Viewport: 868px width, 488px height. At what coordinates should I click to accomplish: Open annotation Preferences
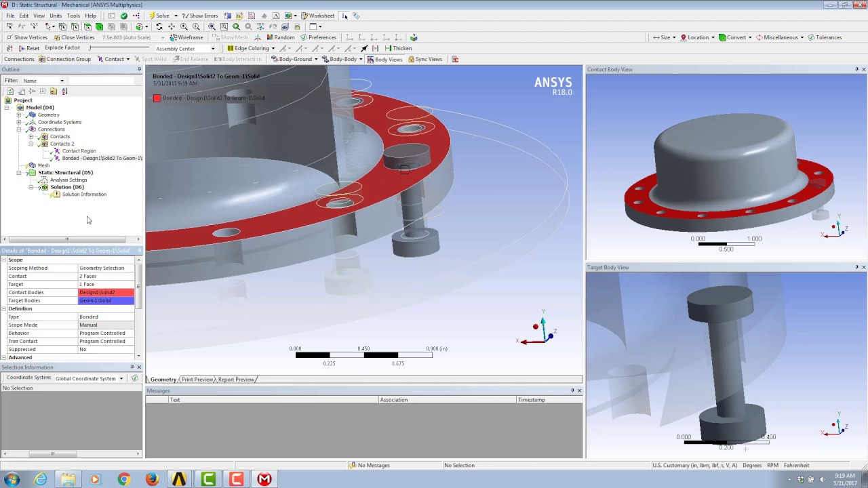(x=318, y=37)
